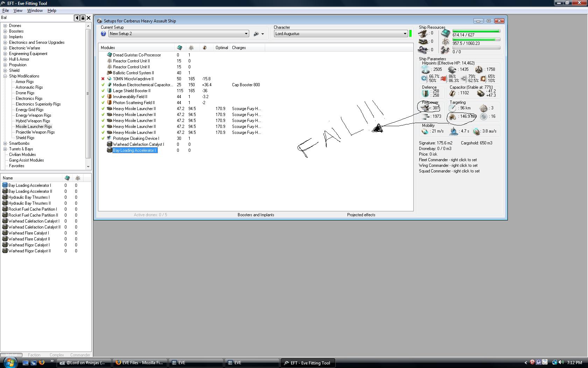The width and height of the screenshot is (588, 368).
Task: Open the File menu
Action: [x=6, y=11]
